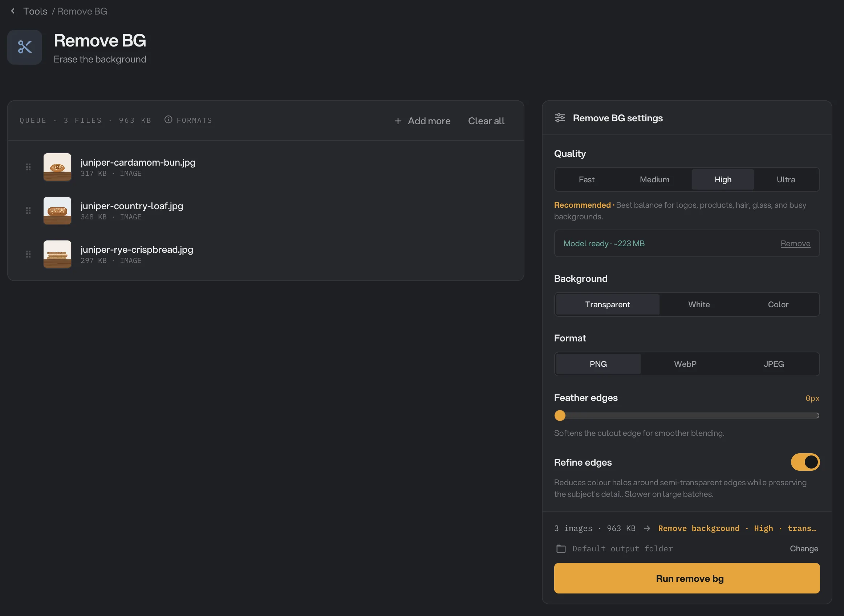
Task: Choose Color background option
Action: [778, 305]
